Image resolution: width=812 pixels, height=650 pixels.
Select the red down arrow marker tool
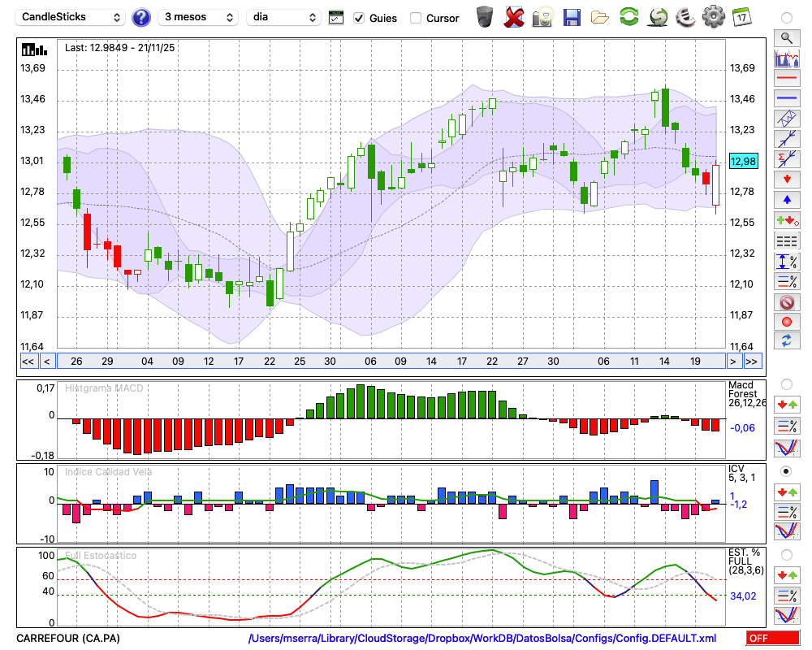(786, 179)
